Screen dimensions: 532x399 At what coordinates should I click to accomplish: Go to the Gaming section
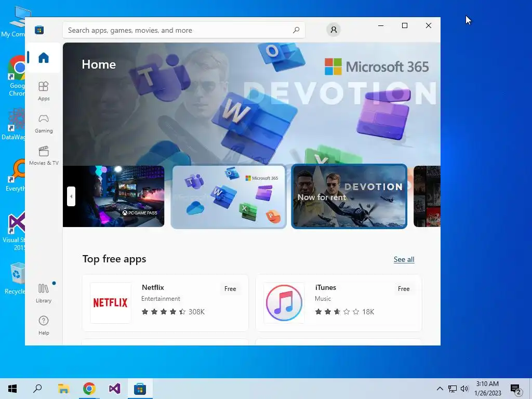pos(44,124)
